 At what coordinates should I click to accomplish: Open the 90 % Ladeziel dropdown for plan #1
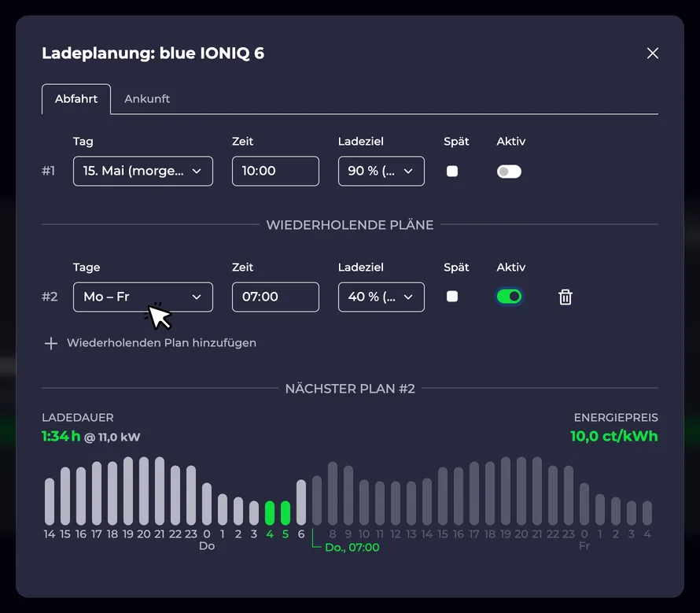point(381,171)
